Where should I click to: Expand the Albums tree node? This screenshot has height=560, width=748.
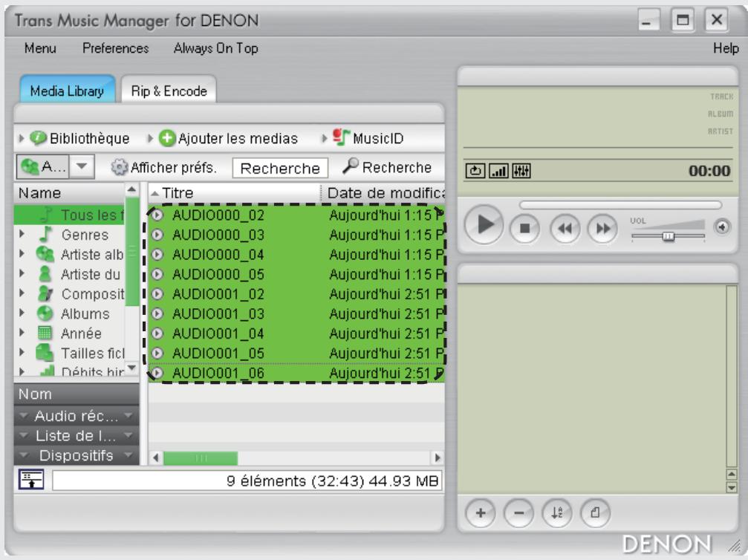[22, 313]
